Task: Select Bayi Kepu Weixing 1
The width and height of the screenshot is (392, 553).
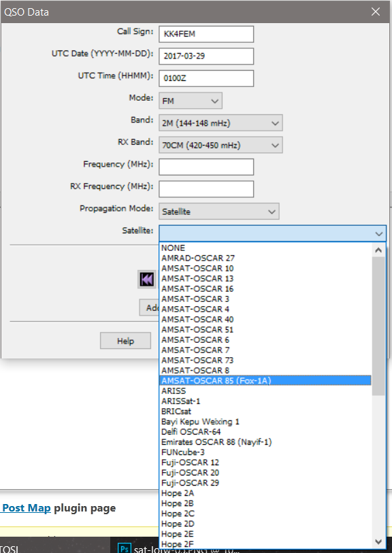Action: (265, 422)
